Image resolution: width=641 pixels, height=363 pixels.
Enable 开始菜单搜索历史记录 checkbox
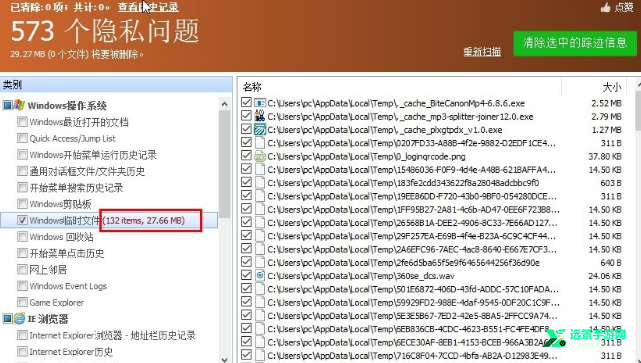(22, 187)
